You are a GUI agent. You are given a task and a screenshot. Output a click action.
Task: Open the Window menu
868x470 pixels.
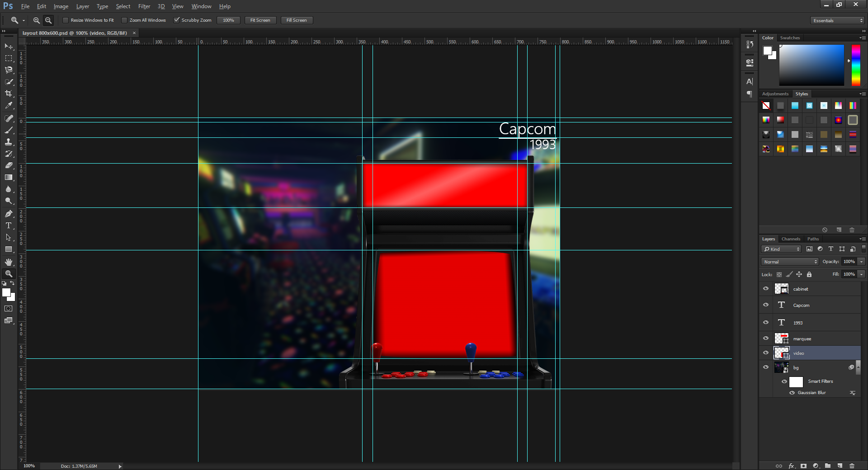(201, 6)
